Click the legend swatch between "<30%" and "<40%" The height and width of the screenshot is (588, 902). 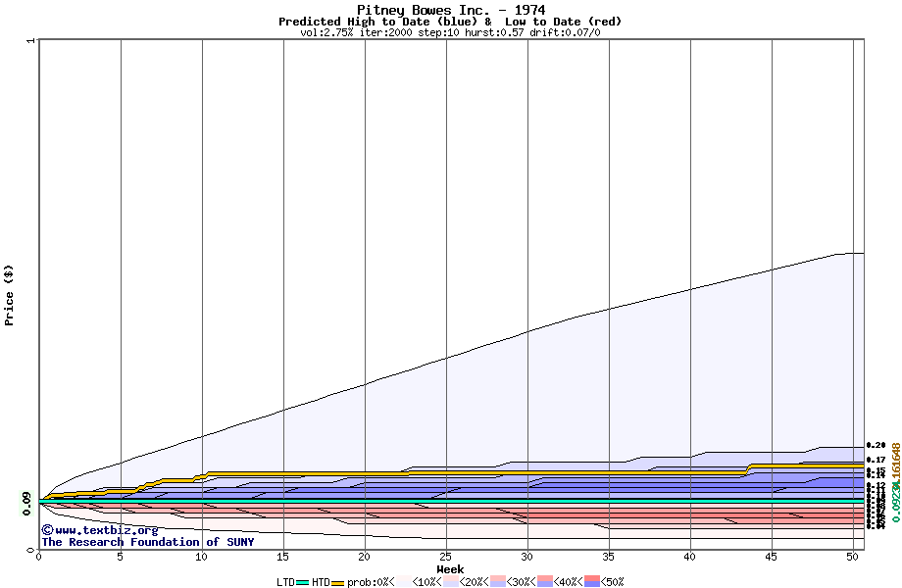(x=545, y=582)
